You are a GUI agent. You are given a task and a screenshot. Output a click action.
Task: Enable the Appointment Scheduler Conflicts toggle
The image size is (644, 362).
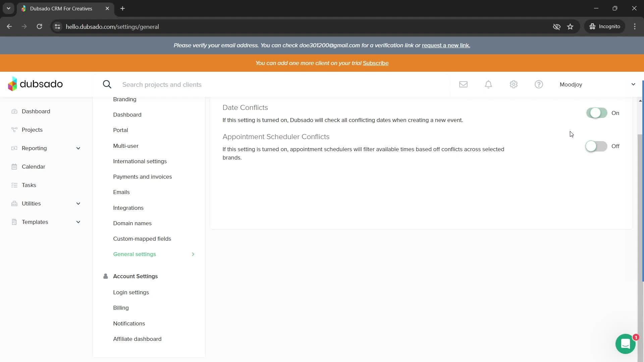point(596,146)
